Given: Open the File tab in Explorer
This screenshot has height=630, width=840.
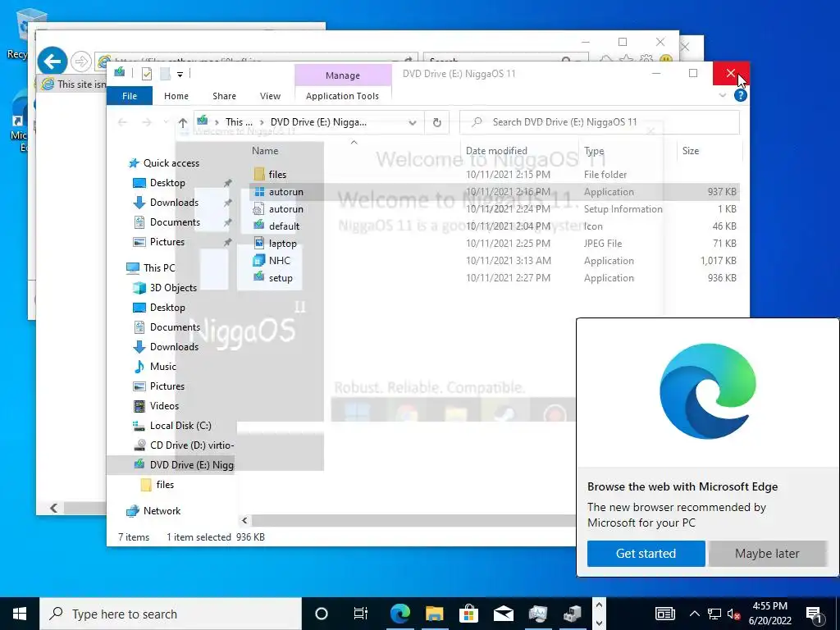Looking at the screenshot, I should [x=130, y=96].
